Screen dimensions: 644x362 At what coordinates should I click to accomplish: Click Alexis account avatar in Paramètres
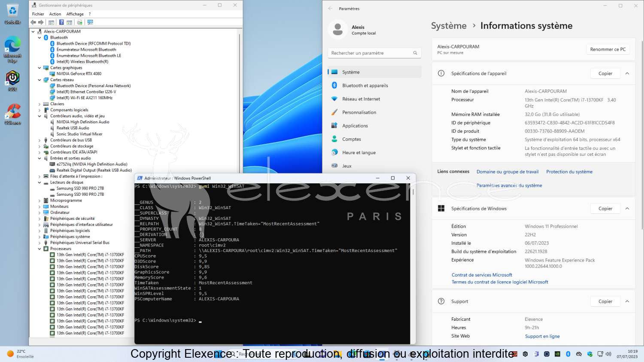pos(338,30)
